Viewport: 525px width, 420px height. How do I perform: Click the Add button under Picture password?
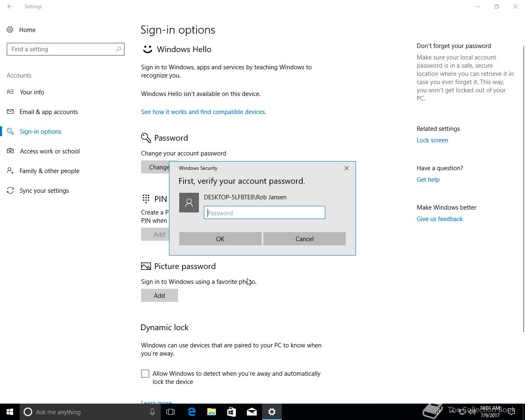pos(159,295)
